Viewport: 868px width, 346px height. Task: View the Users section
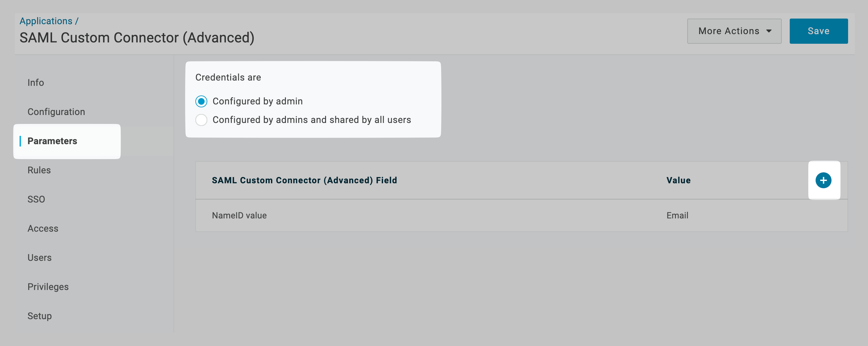39,258
